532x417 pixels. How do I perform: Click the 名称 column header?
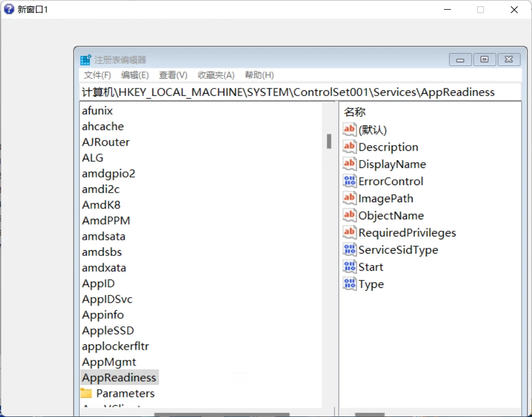coord(354,112)
